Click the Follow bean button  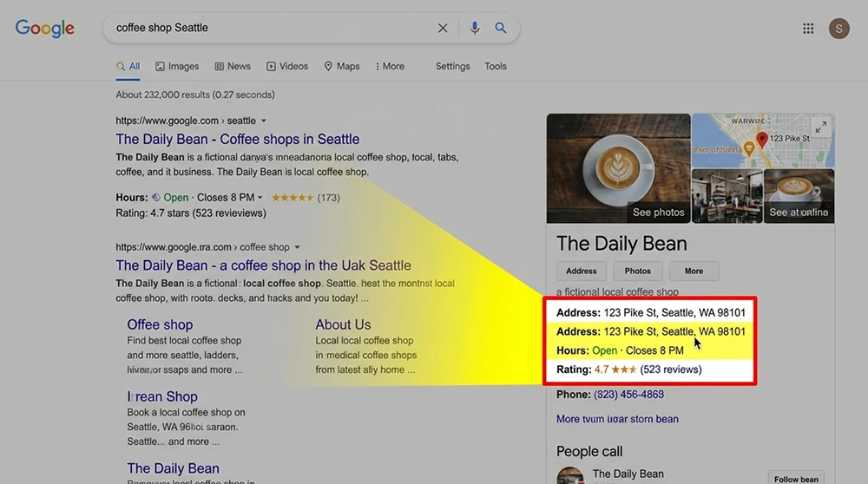[x=796, y=479]
